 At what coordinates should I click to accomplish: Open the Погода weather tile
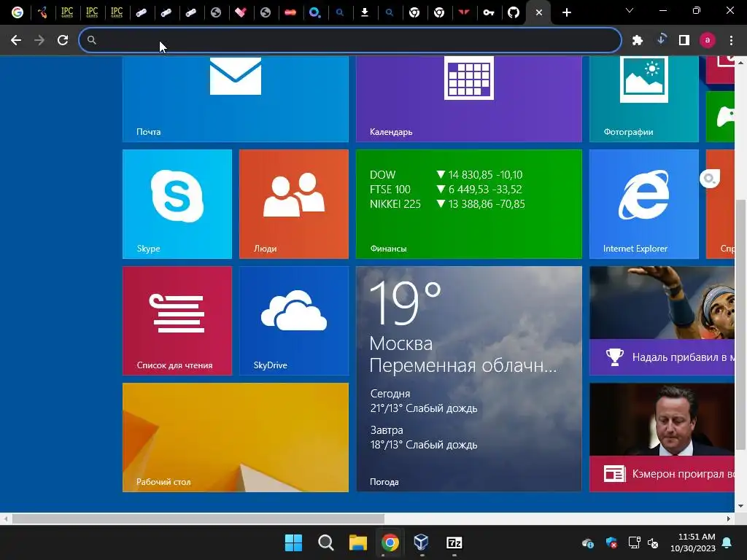469,379
